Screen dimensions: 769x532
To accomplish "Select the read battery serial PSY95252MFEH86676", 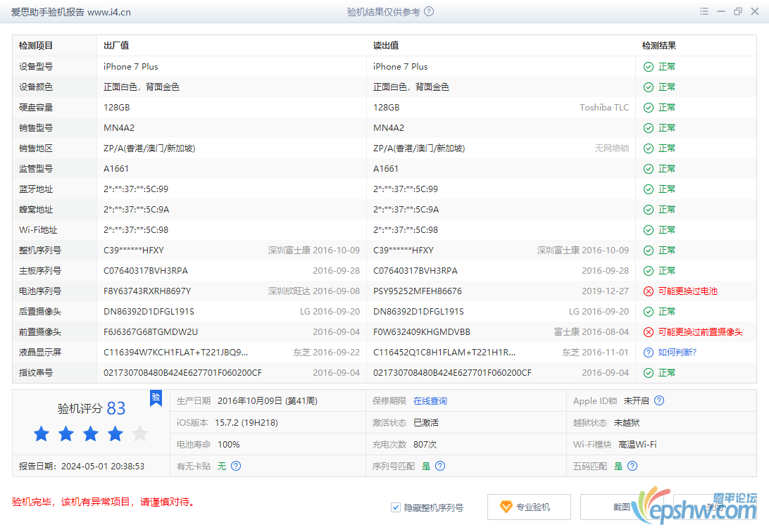I will coord(418,291).
